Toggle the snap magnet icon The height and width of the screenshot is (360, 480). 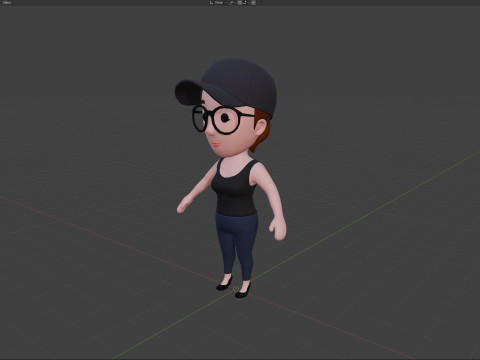pyautogui.click(x=240, y=2)
